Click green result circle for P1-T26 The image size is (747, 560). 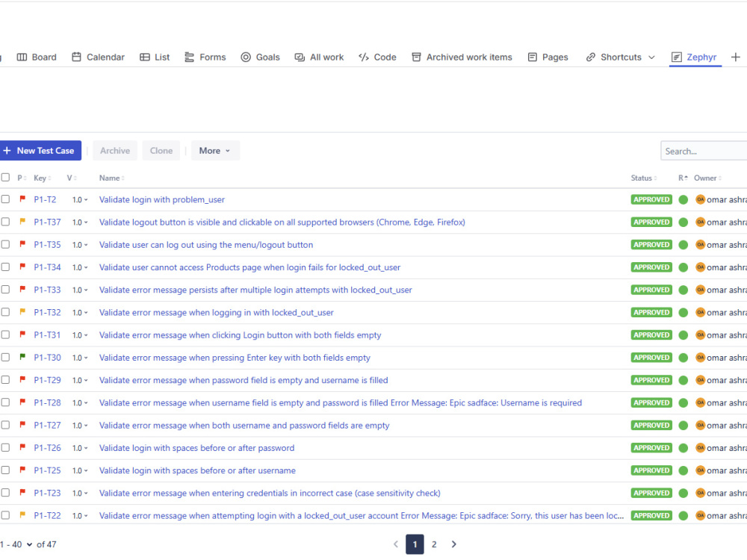[x=684, y=447]
